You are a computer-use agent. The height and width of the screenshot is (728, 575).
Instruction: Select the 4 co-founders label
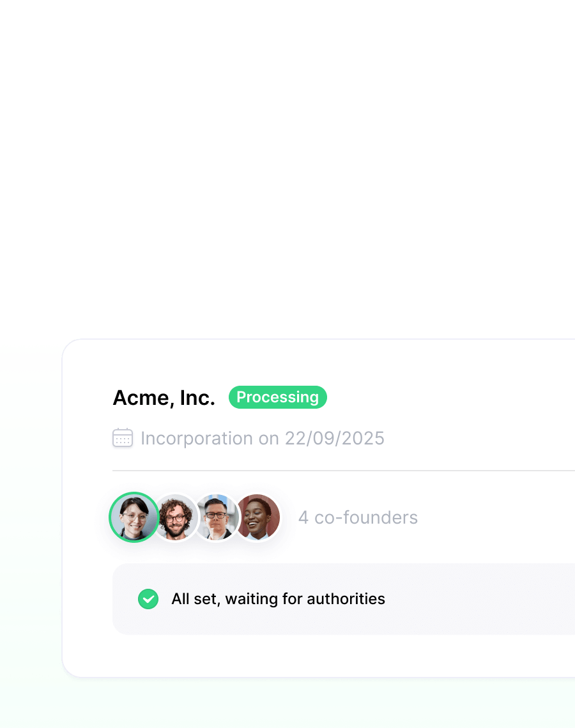pos(358,518)
